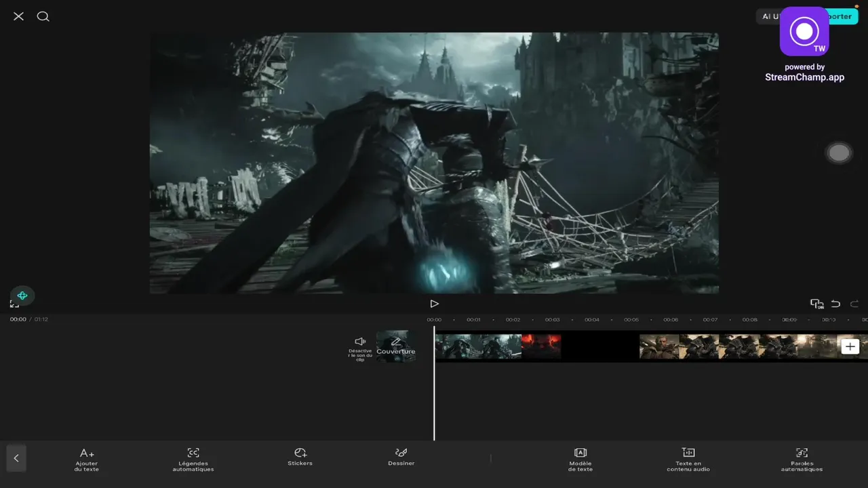
Task: Redo the last undone edit
Action: [x=854, y=304]
